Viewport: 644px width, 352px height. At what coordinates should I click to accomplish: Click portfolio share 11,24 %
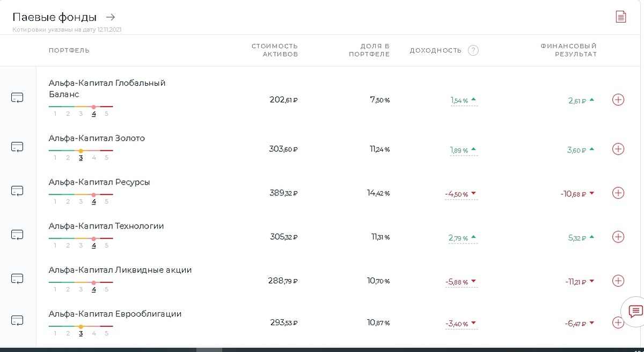tap(379, 149)
